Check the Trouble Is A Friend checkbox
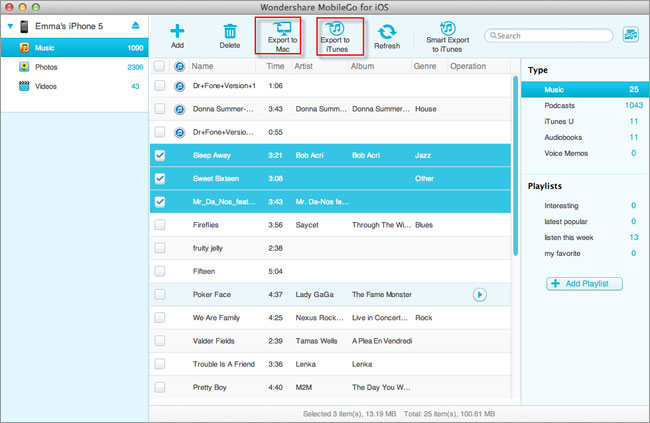Image resolution: width=650 pixels, height=423 pixels. pos(160,365)
